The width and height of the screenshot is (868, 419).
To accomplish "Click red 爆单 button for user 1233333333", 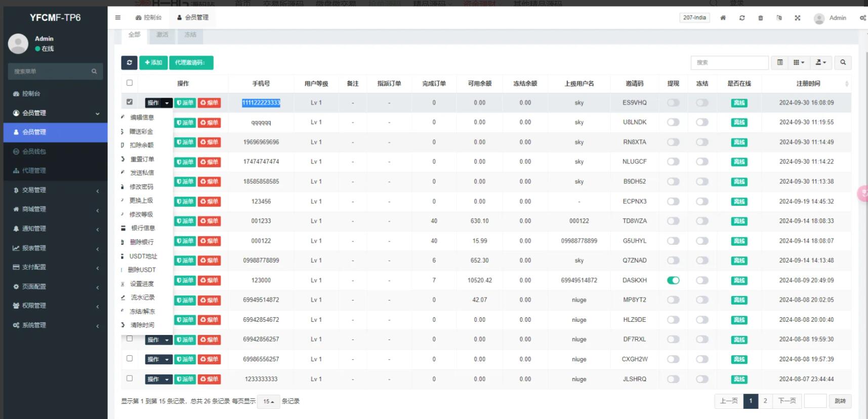I will coord(209,379).
